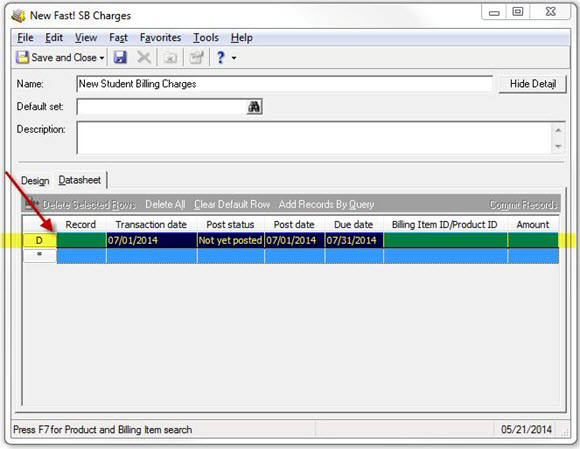The height and width of the screenshot is (449, 580).
Task: Click the blue question mark help icon
Action: tap(220, 57)
